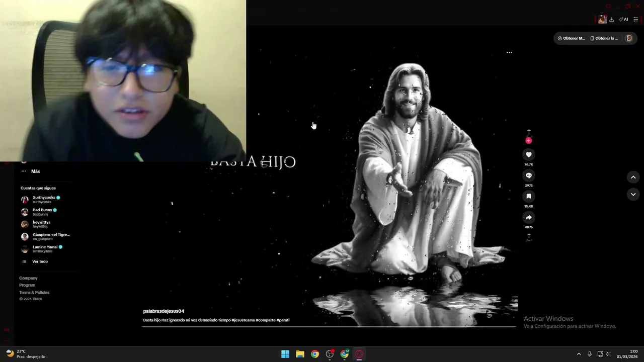Open the 15.4K saves count
644x362 pixels.
point(528,206)
